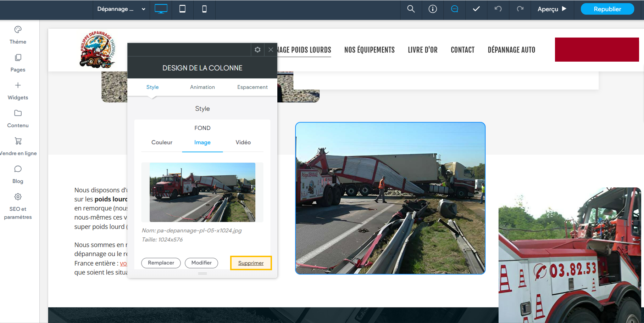Viewport: 644px width, 323px height.
Task: Click the Supprimer link
Action: point(251,263)
